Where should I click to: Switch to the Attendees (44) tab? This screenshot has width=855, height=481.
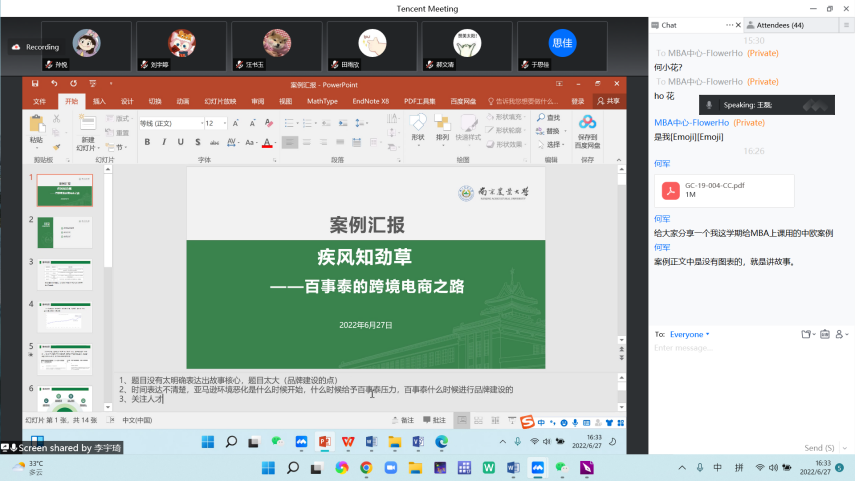click(776, 25)
